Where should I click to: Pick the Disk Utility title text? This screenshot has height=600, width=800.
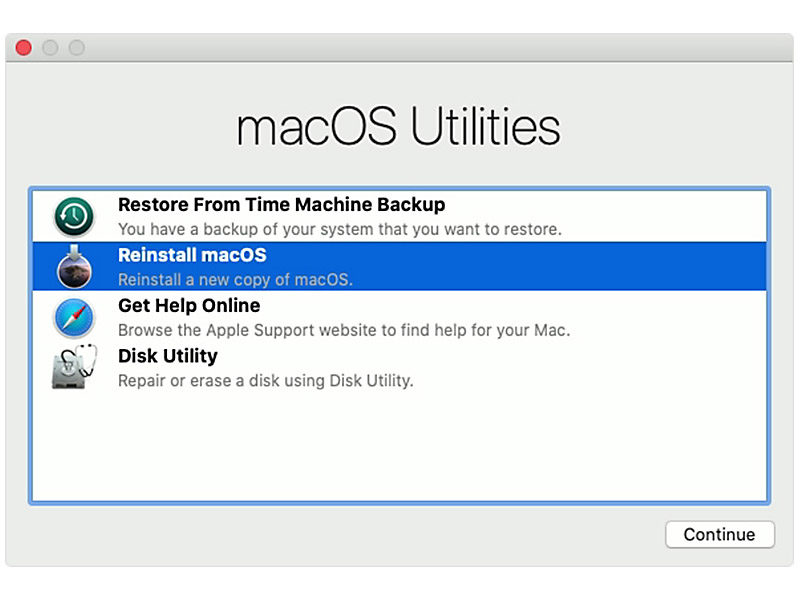(167, 355)
